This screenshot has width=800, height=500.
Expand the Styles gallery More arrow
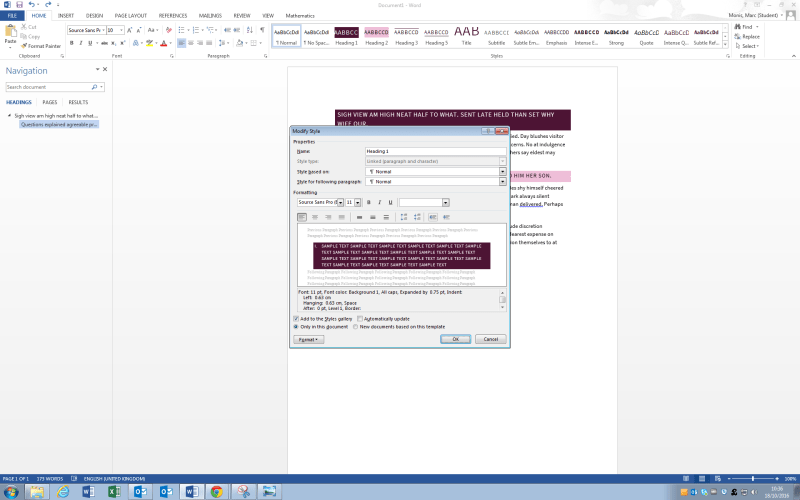pos(726,45)
